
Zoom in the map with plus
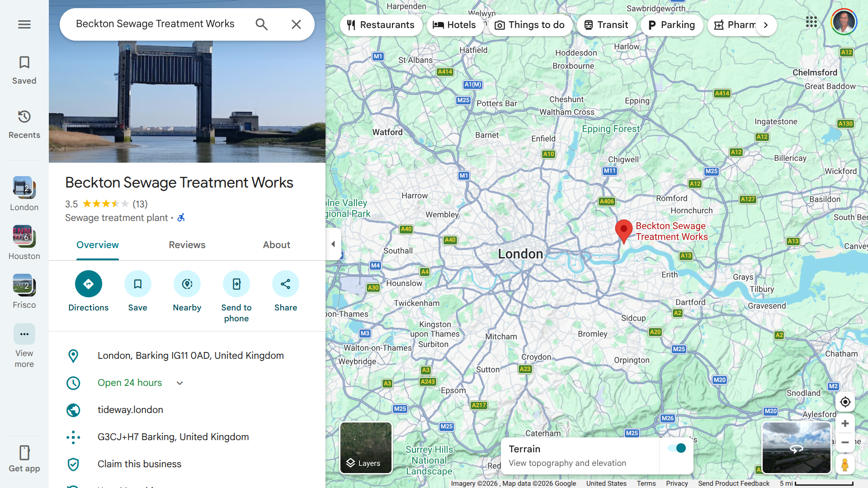[x=844, y=424]
